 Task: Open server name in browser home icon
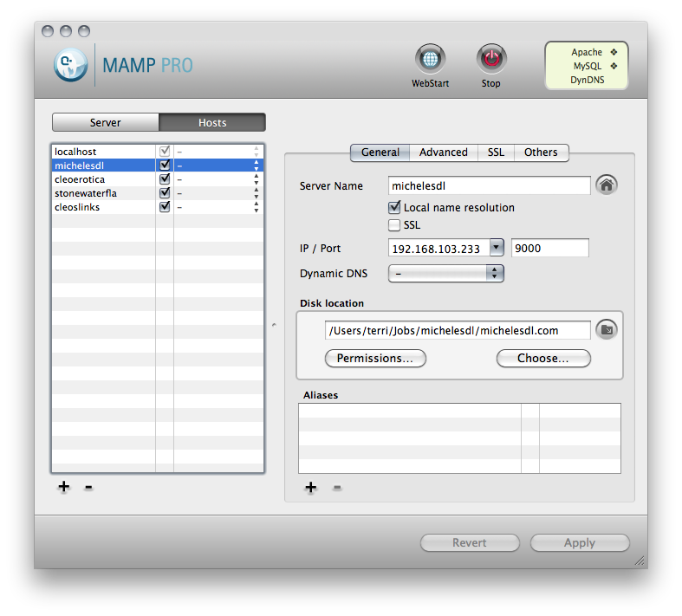607,185
